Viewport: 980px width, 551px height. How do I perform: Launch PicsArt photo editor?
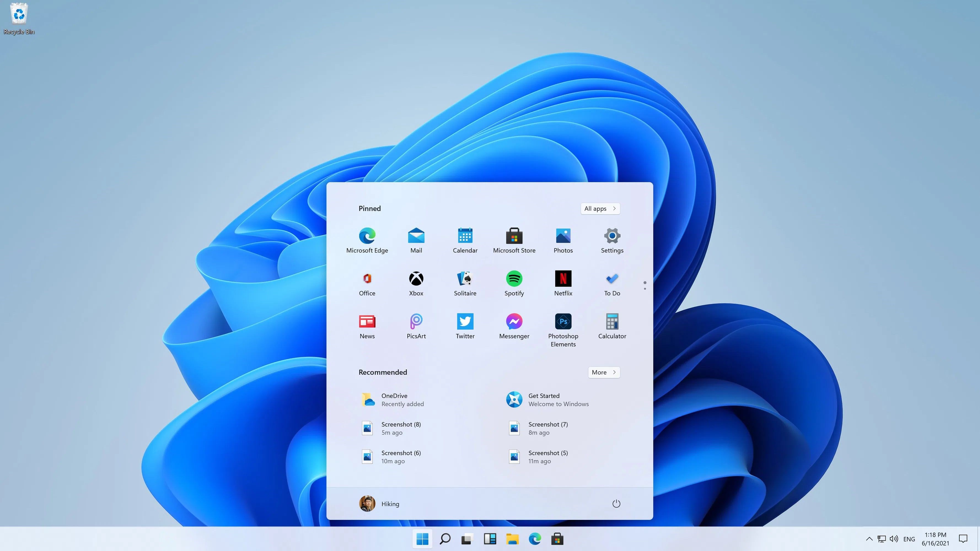pyautogui.click(x=416, y=321)
